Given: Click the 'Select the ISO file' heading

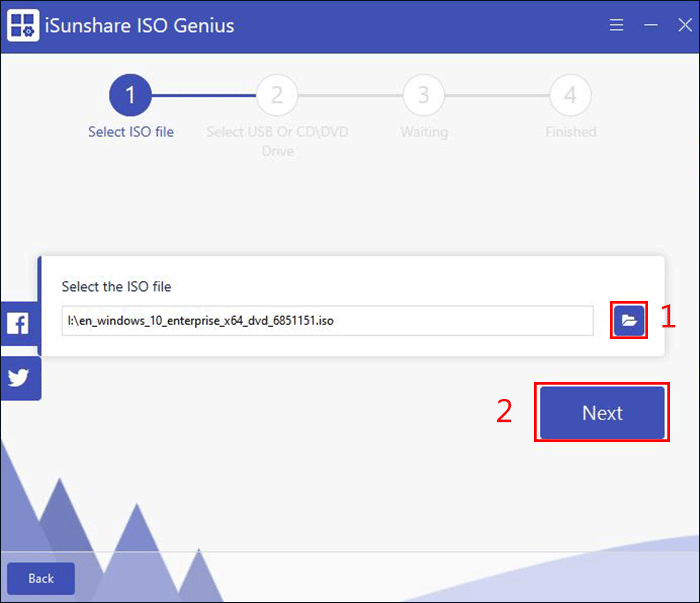Looking at the screenshot, I should coord(117,287).
